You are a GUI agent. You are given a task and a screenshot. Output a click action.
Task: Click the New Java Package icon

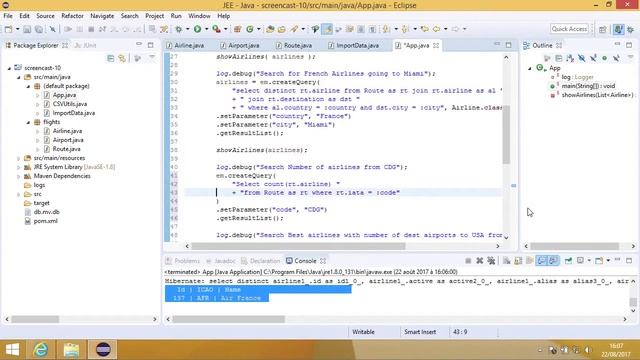pos(238,29)
